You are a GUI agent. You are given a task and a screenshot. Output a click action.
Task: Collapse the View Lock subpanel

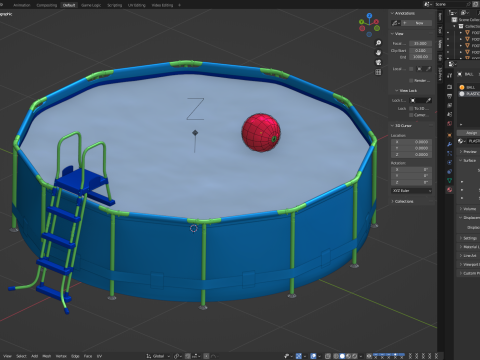397,90
